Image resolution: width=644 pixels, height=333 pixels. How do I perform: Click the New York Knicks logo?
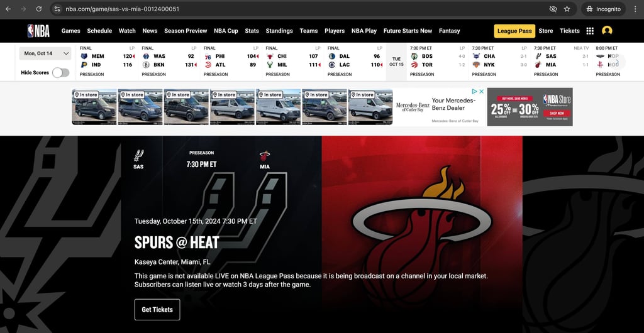click(x=476, y=65)
